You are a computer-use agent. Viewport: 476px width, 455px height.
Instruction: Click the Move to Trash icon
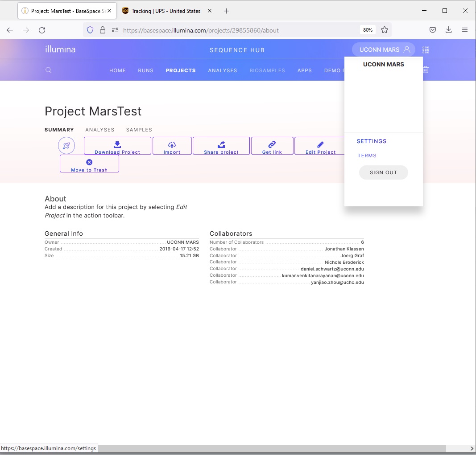click(x=89, y=161)
